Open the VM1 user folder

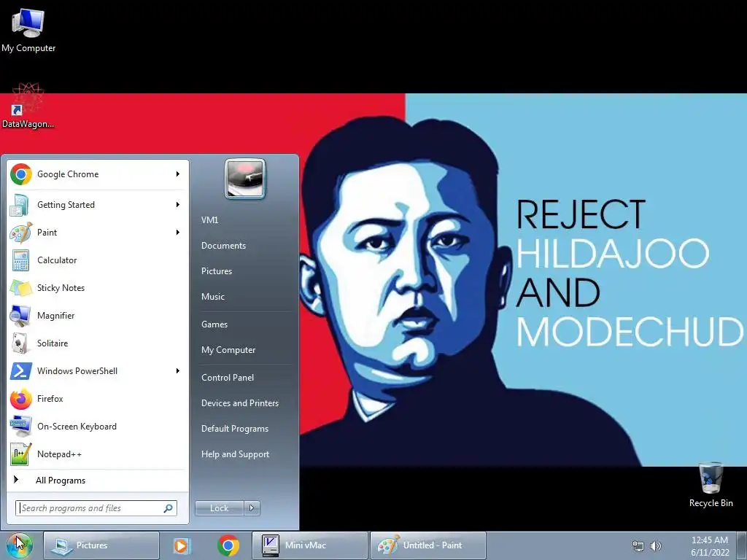(209, 220)
